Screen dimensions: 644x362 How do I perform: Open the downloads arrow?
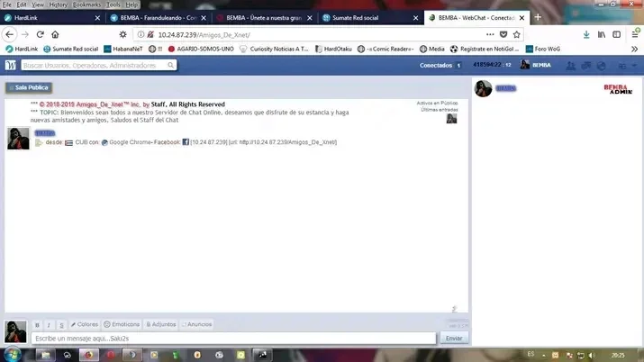pyautogui.click(x=586, y=35)
